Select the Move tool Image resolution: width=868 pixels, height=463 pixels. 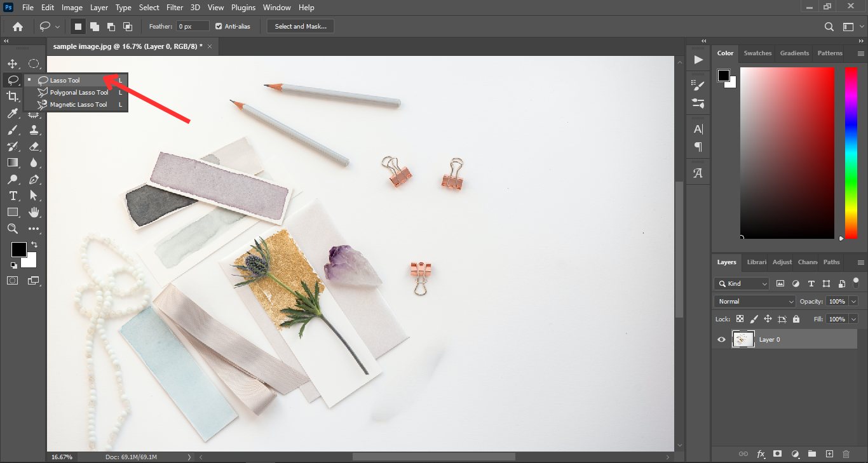point(12,64)
